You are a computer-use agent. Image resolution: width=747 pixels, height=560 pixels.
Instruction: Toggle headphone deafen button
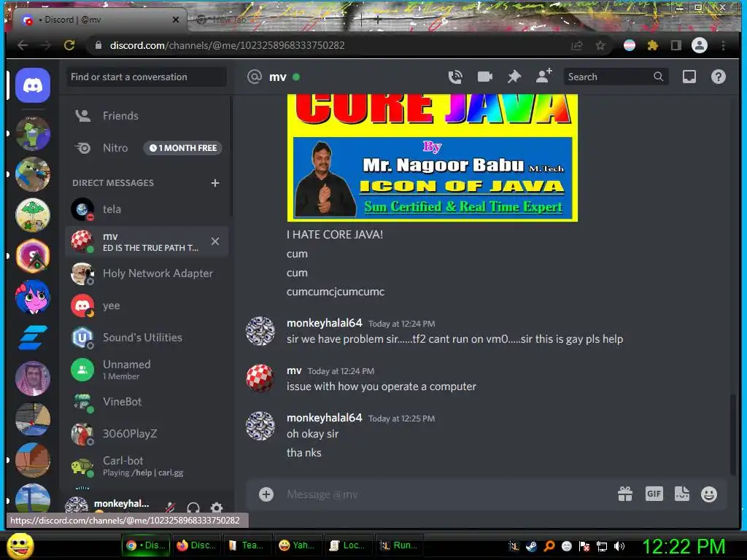193,507
